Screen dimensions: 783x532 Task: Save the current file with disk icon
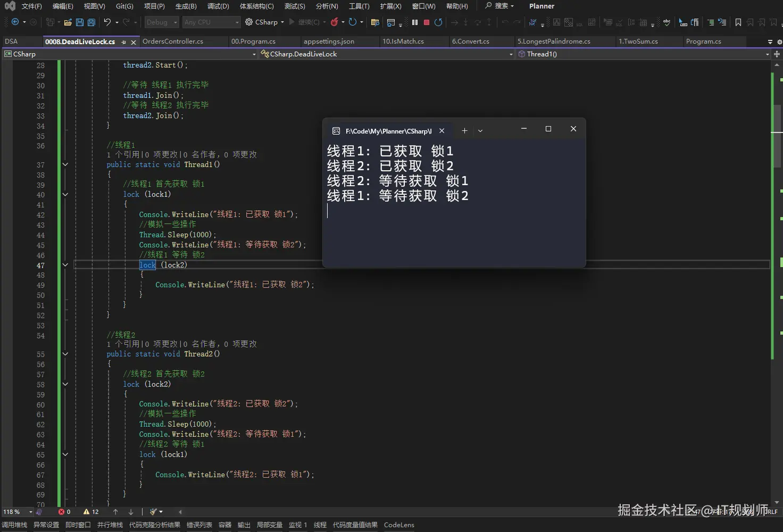coord(80,22)
